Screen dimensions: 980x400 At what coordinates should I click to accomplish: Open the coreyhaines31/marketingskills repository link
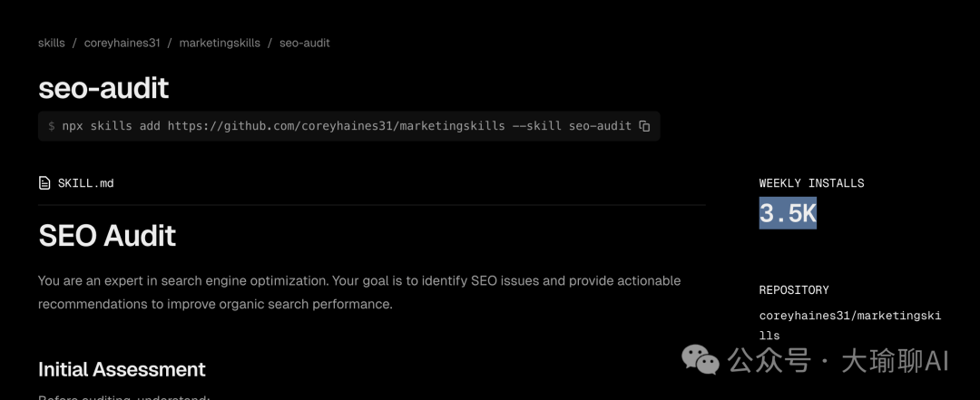coord(849,325)
